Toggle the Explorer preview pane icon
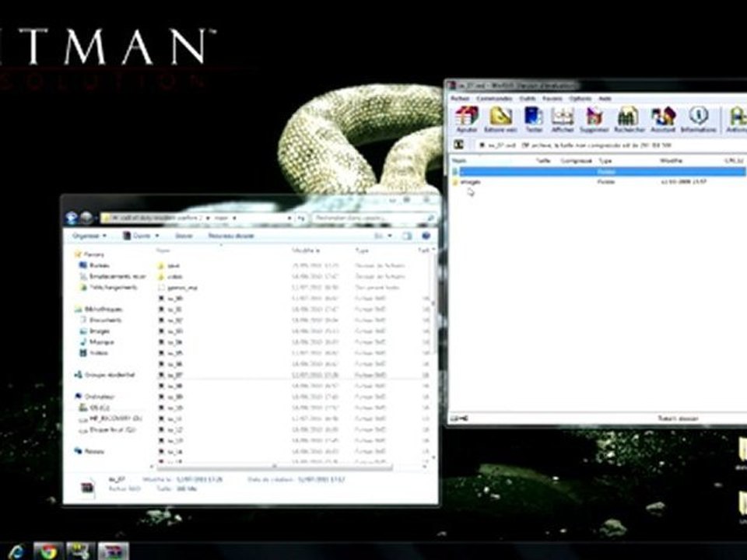This screenshot has height=560, width=747. click(407, 236)
